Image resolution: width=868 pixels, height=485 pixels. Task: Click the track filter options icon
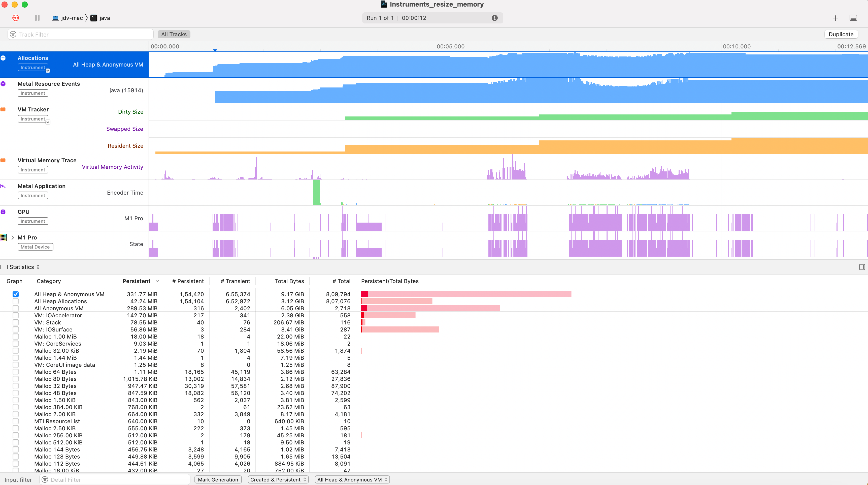[13, 34]
